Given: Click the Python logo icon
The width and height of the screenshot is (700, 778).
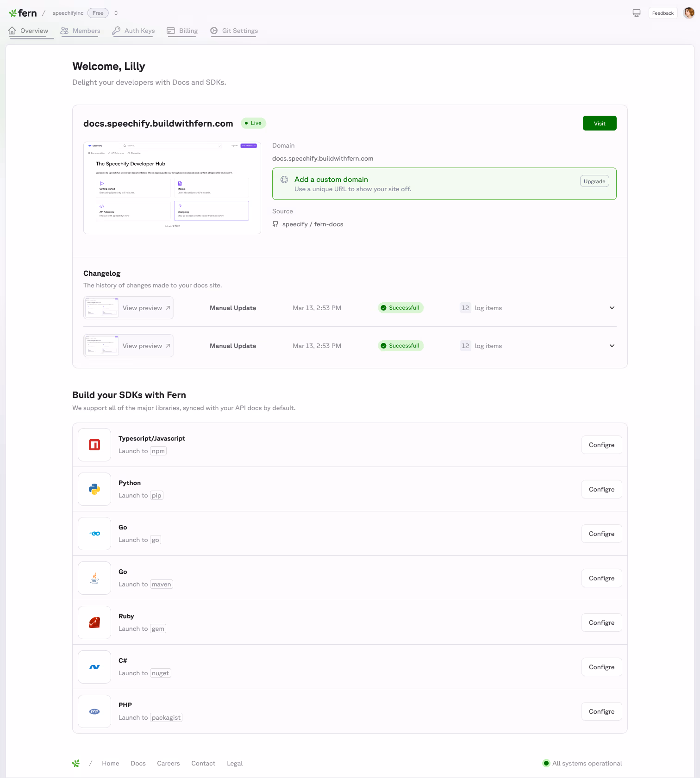Looking at the screenshot, I should (94, 489).
